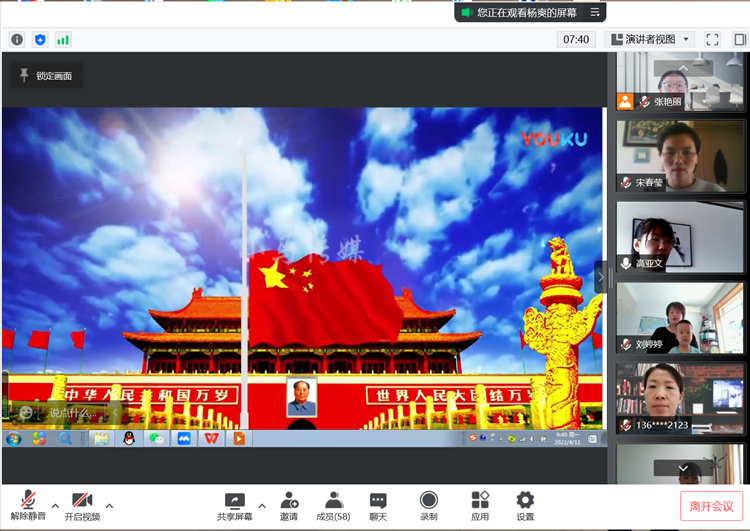Expand audio options arrow beside 解除静音
The width and height of the screenshot is (750, 531).
click(55, 506)
